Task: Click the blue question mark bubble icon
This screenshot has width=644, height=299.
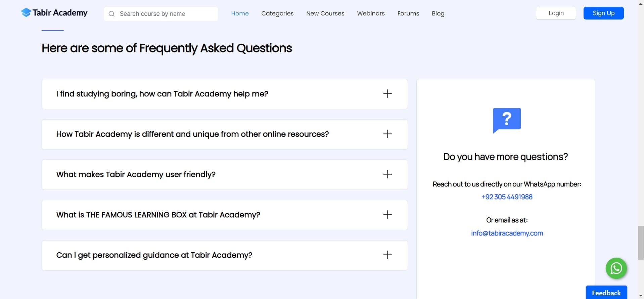Action: [507, 120]
